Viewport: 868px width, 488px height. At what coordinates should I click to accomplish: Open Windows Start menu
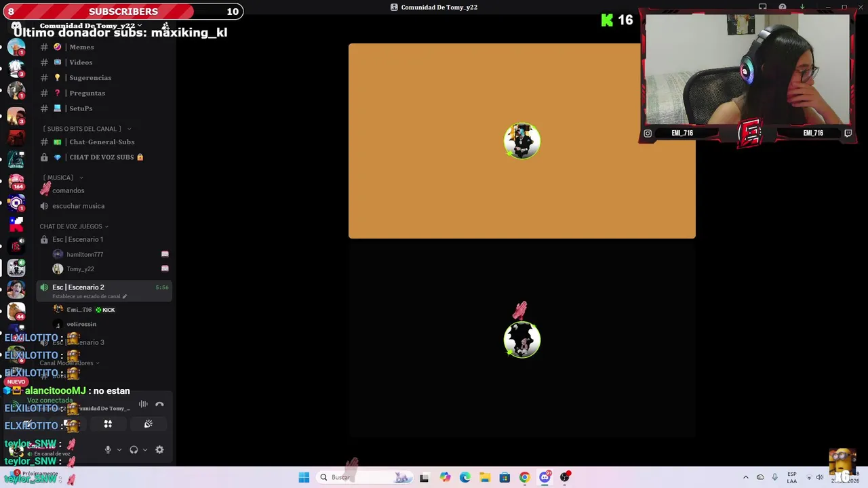tap(304, 477)
